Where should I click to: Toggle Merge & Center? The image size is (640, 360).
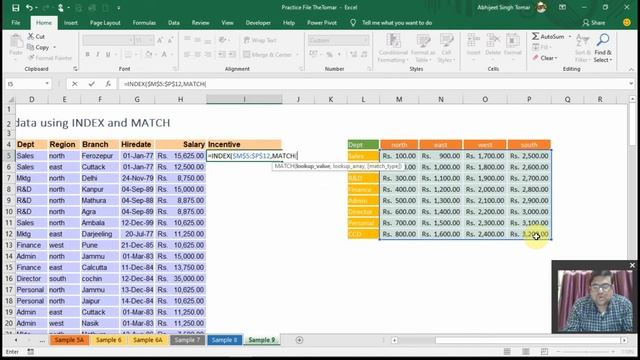tap(268, 54)
